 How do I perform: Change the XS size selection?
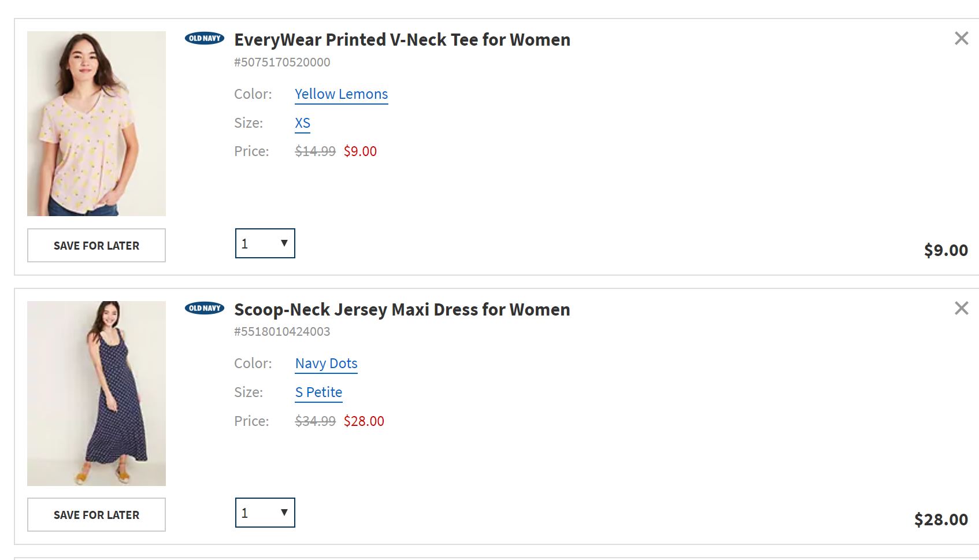[302, 123]
